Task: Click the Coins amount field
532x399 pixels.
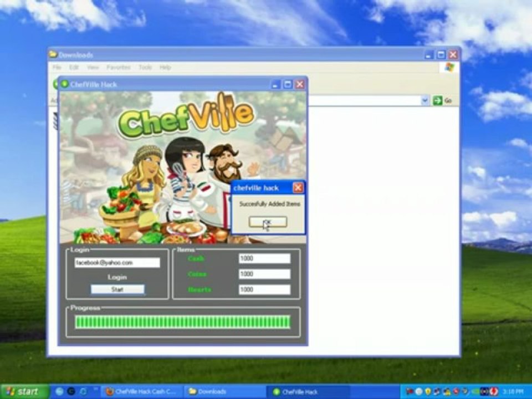Action: (x=264, y=274)
